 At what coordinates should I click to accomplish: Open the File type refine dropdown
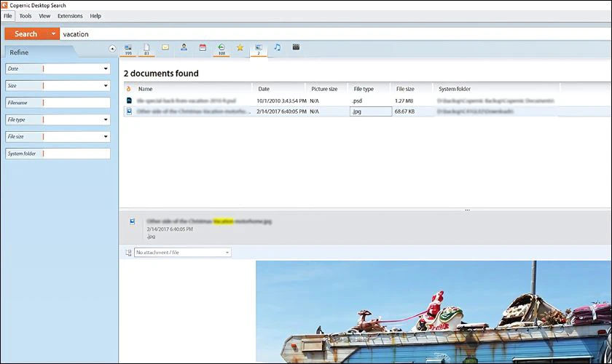coord(106,120)
